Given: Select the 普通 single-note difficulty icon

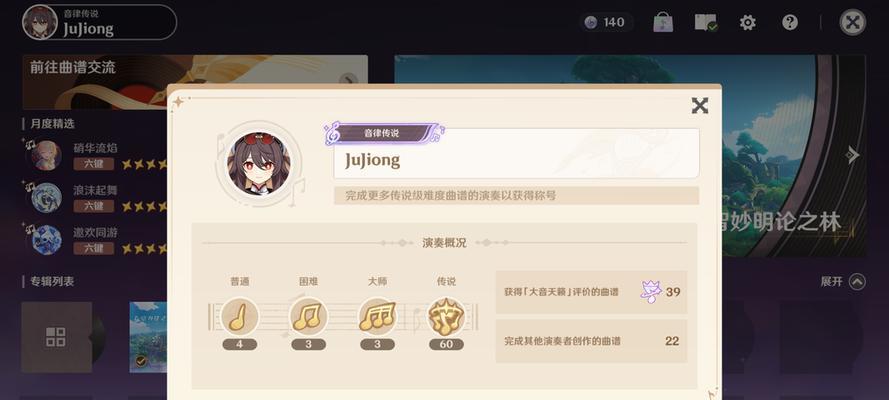Looking at the screenshot, I should [239, 316].
